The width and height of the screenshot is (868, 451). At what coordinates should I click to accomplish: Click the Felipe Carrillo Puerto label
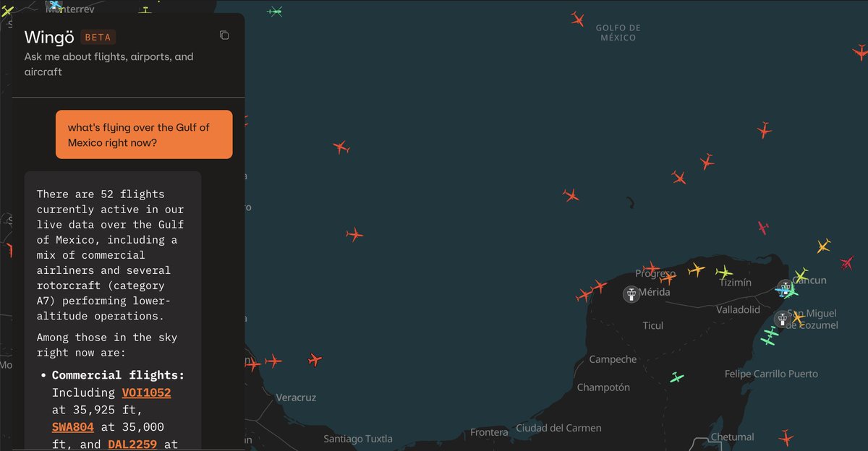click(x=771, y=374)
